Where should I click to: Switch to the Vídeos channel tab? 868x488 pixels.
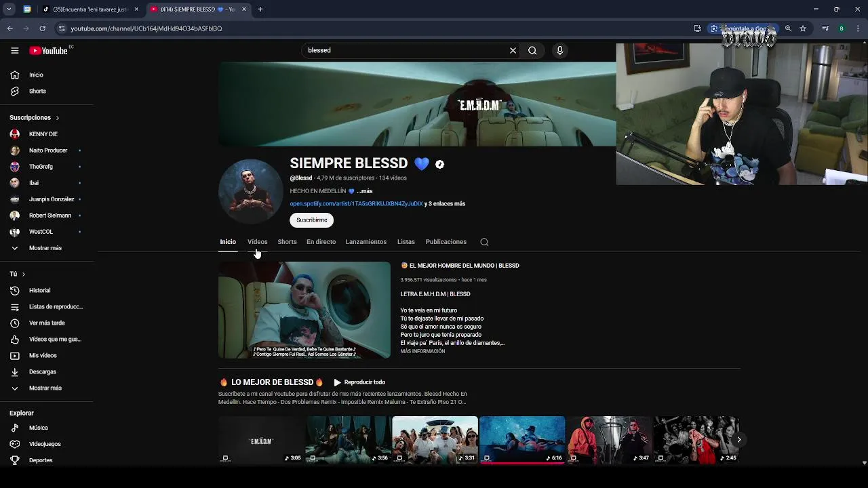point(258,242)
